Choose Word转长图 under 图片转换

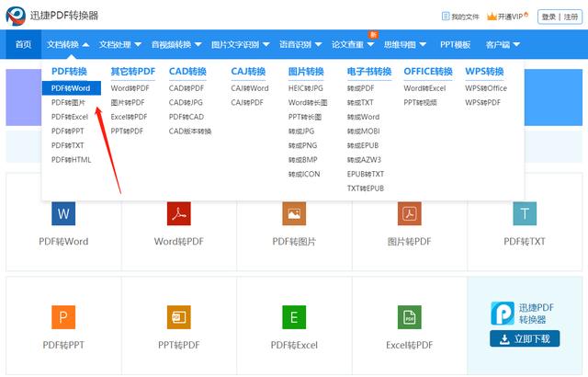[308, 102]
